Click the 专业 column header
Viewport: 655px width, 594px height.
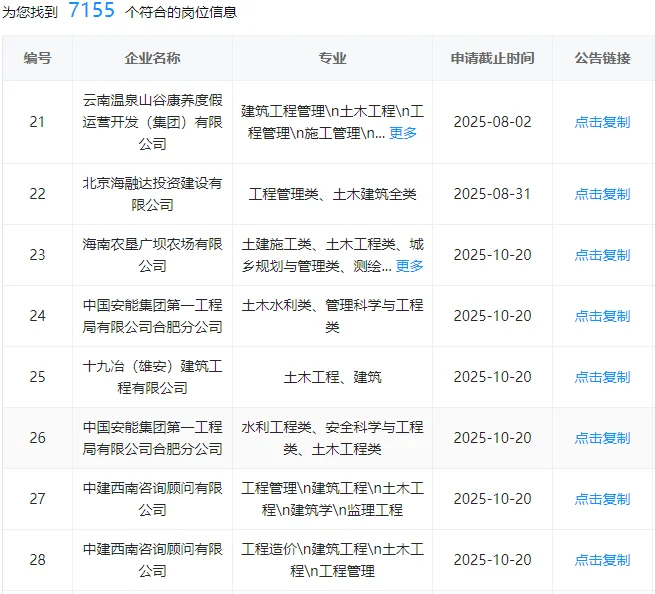tap(333, 58)
